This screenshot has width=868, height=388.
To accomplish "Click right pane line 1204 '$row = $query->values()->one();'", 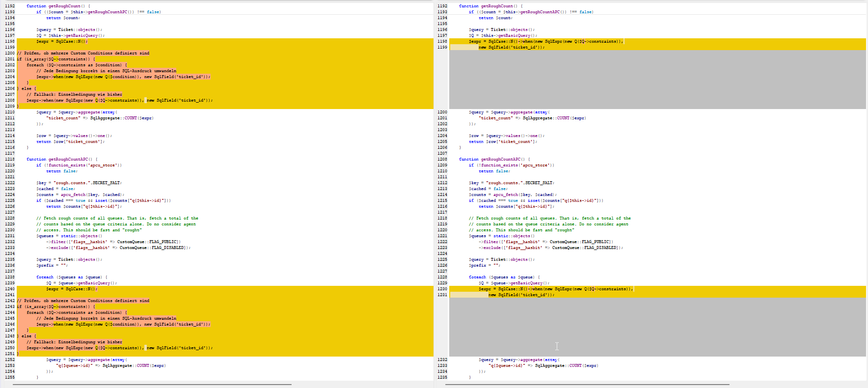I will [x=507, y=136].
